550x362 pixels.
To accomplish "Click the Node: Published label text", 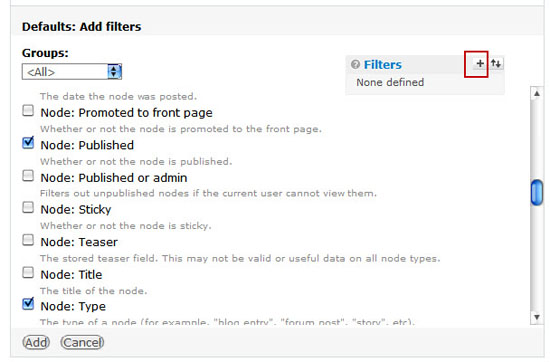I will click(87, 145).
